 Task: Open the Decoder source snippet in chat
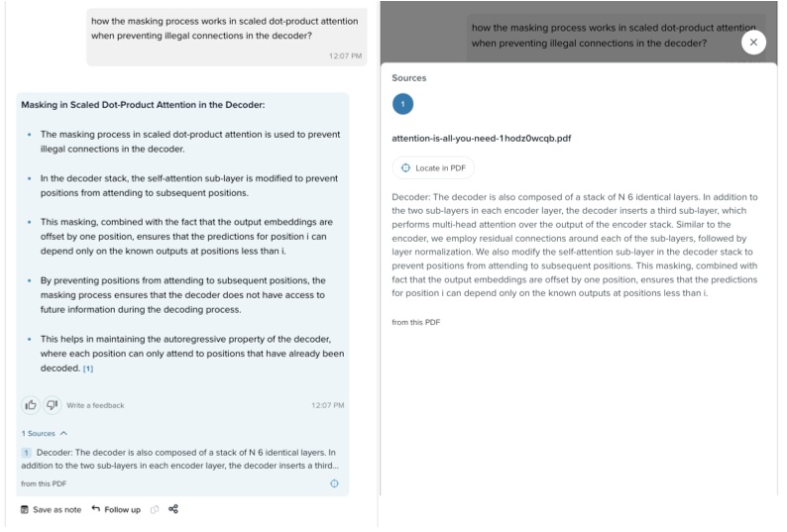(x=185, y=459)
